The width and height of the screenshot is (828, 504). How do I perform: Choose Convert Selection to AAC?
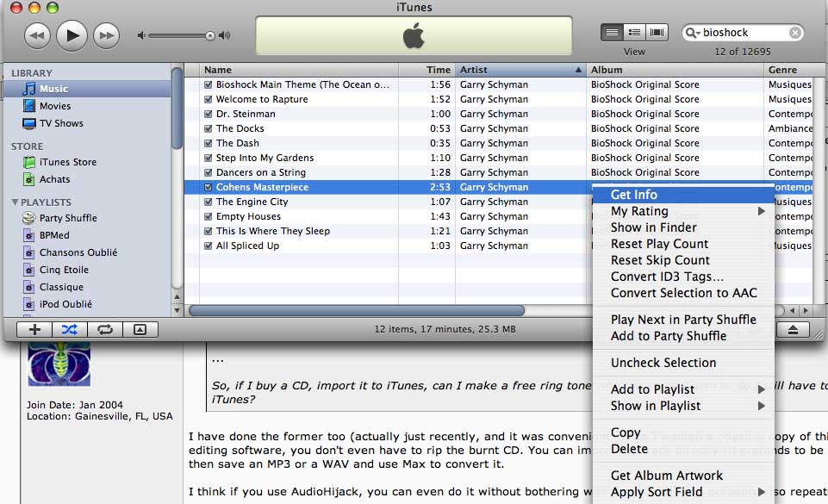click(683, 293)
